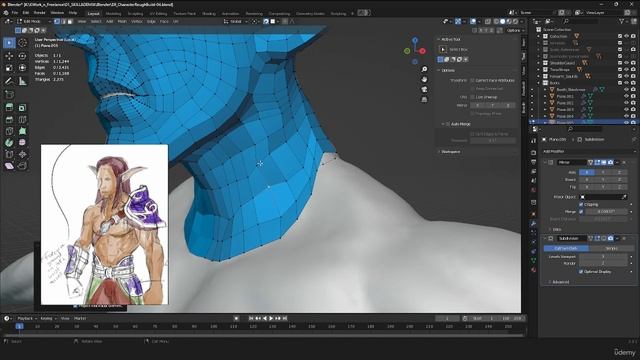The height and width of the screenshot is (360, 640).
Task: Select Catmull-Clark subdivision type
Action: 566,248
